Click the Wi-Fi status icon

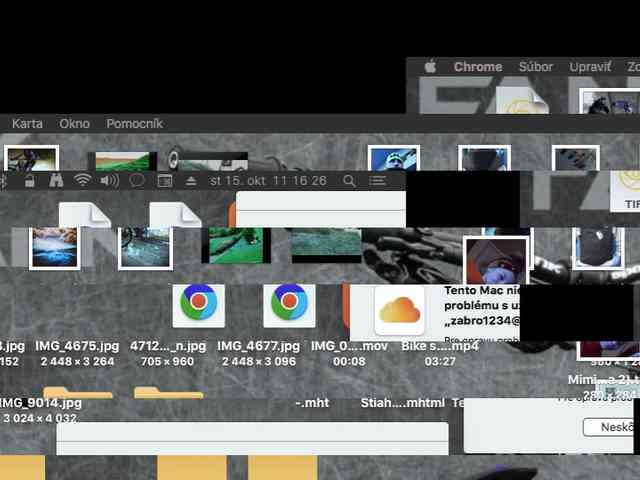[83, 181]
